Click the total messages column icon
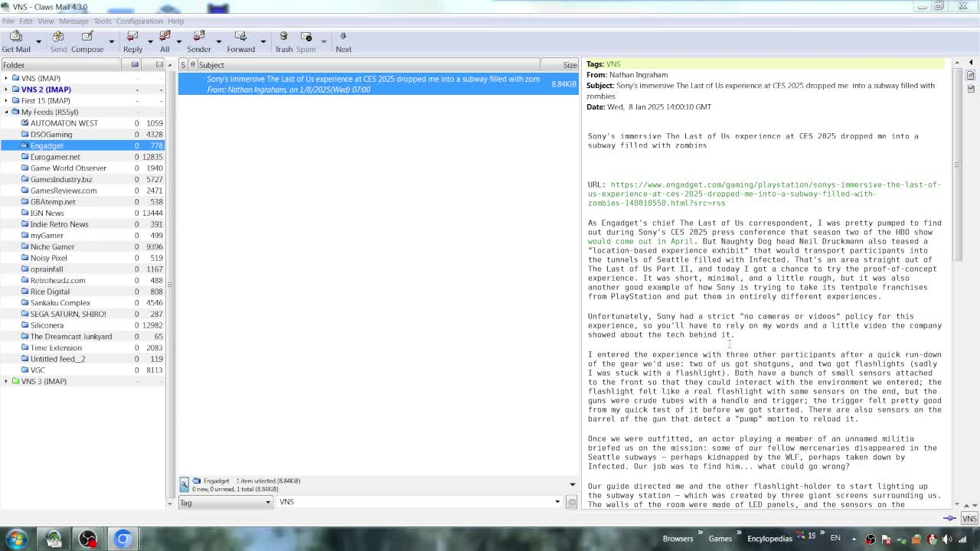Screen dimensions: 980x551 159,65
